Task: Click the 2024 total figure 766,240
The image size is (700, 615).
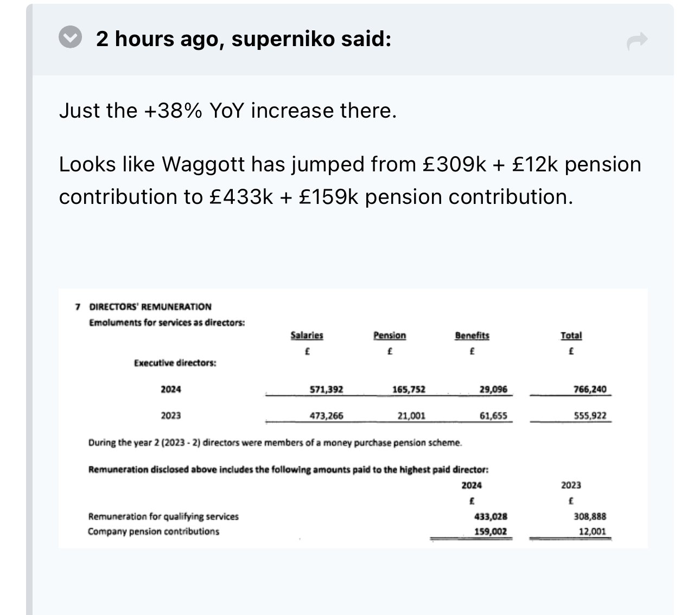Action: 590,389
